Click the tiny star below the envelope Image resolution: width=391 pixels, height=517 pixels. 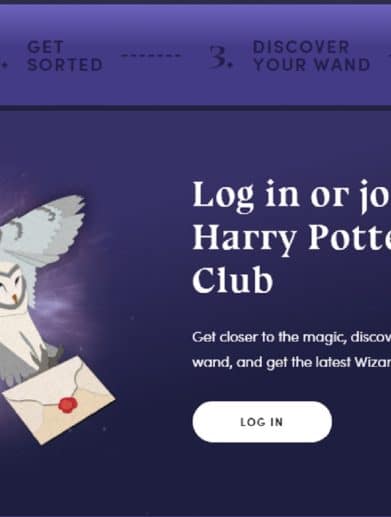104,429
